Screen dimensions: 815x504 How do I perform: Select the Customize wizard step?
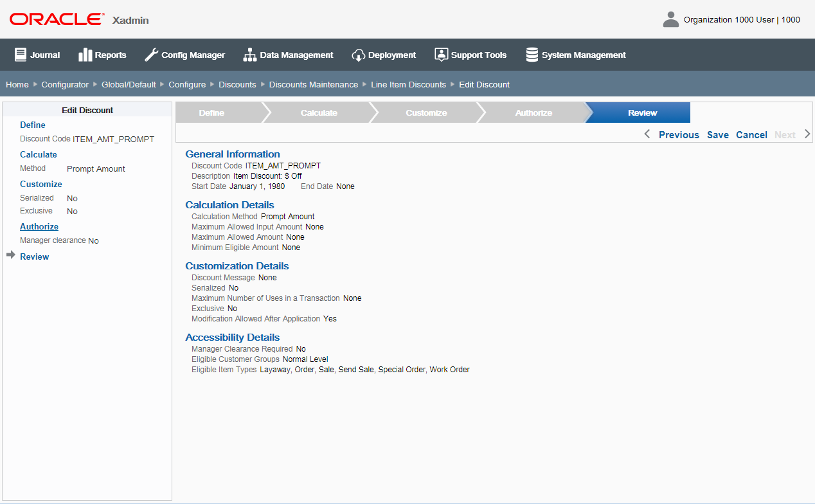click(426, 113)
